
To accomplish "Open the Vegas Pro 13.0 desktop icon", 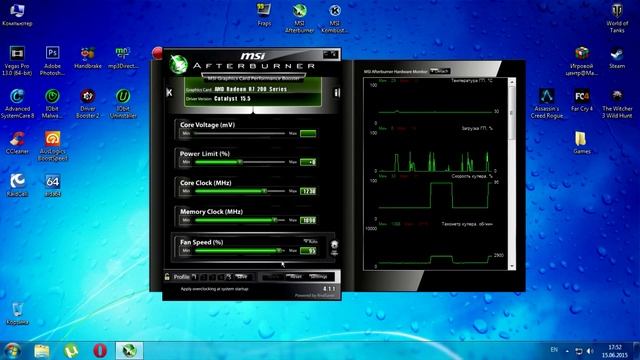I will pos(17,60).
